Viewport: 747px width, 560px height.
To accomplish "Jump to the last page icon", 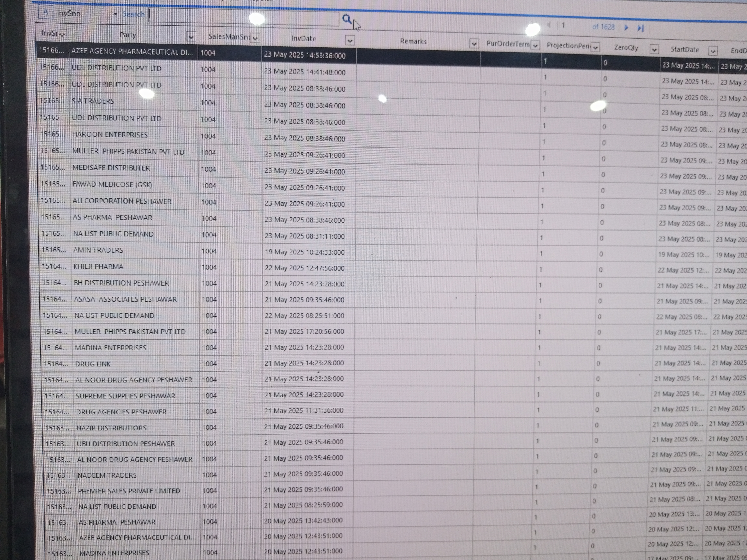I will coord(640,28).
